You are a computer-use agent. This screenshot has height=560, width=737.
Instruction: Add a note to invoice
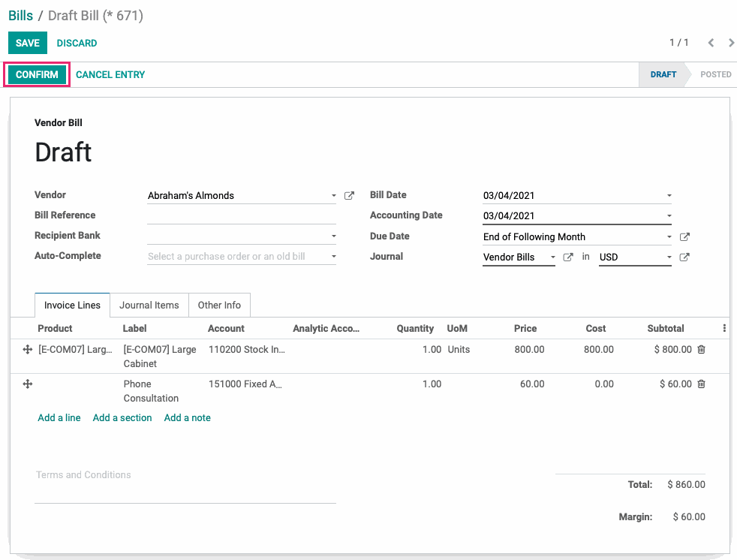[x=187, y=417]
